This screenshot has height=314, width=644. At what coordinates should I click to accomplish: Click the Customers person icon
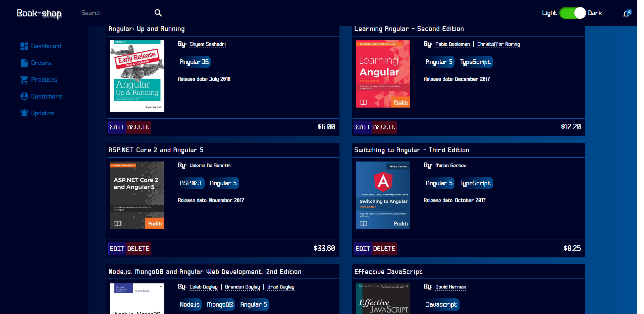24,97
